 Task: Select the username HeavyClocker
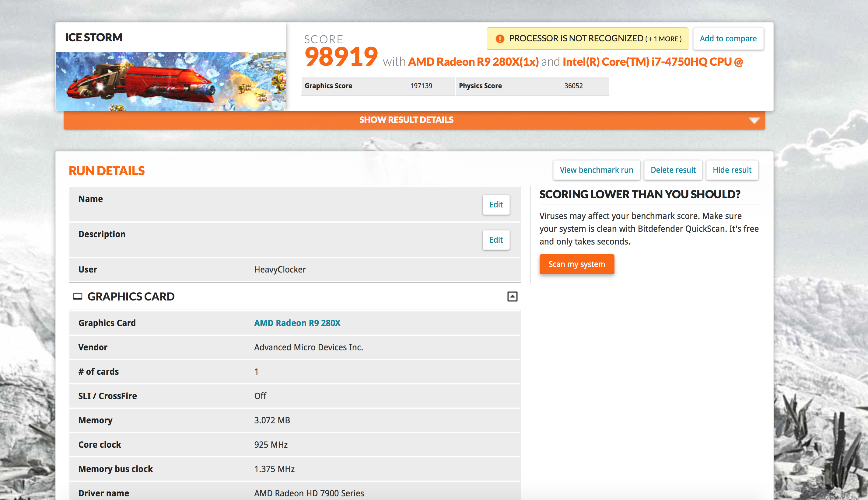280,269
